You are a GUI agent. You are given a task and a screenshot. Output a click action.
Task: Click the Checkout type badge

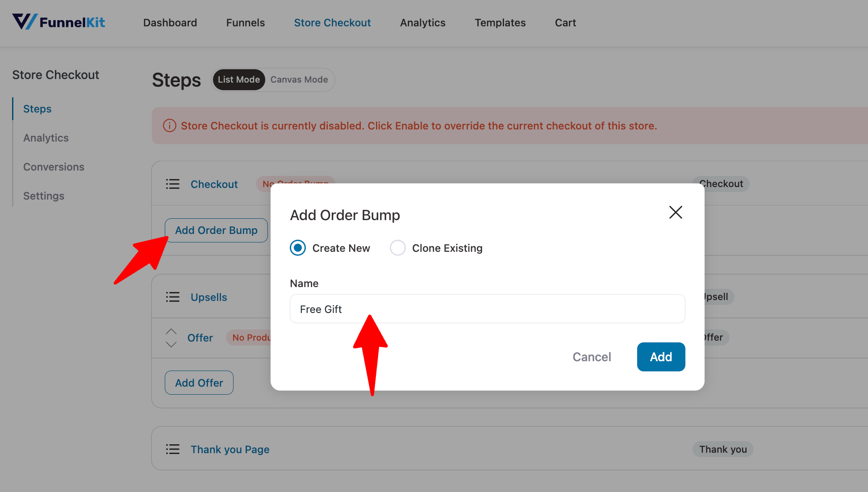point(721,184)
